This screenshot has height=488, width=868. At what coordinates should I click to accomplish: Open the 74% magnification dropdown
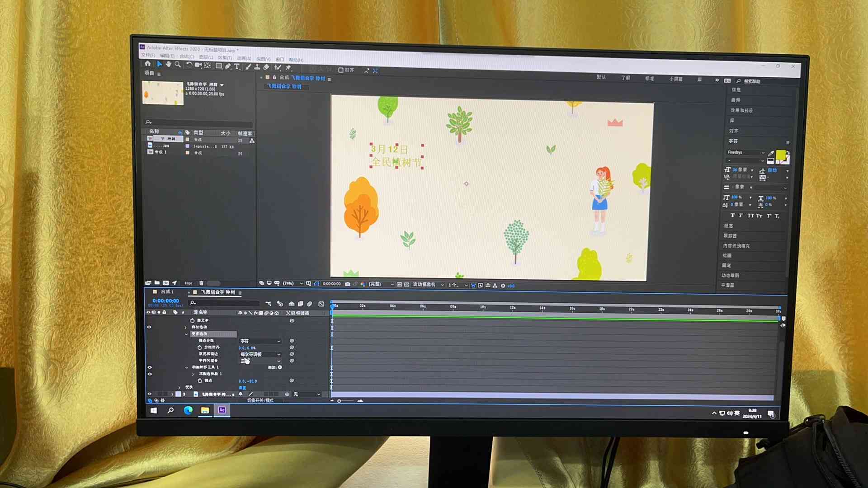(x=293, y=283)
